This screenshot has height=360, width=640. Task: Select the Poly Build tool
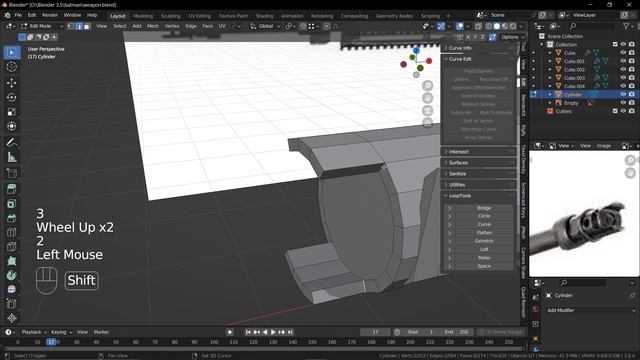[11, 261]
